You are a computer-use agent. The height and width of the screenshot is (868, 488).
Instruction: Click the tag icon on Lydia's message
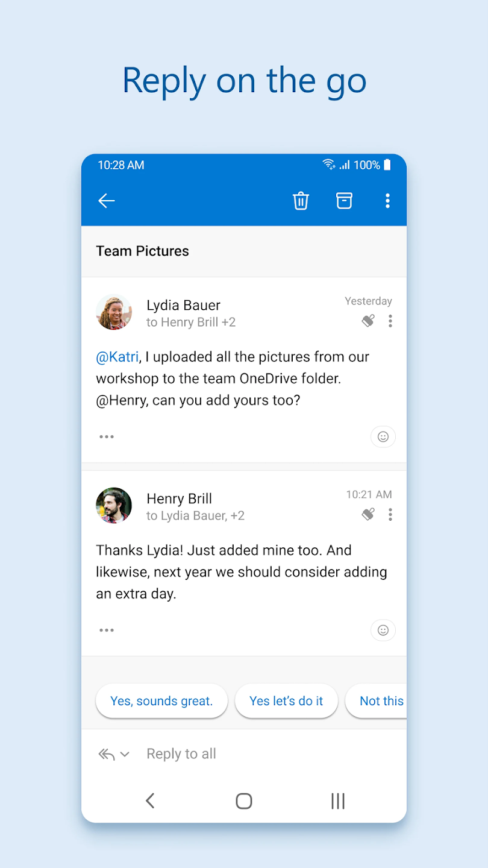click(368, 321)
